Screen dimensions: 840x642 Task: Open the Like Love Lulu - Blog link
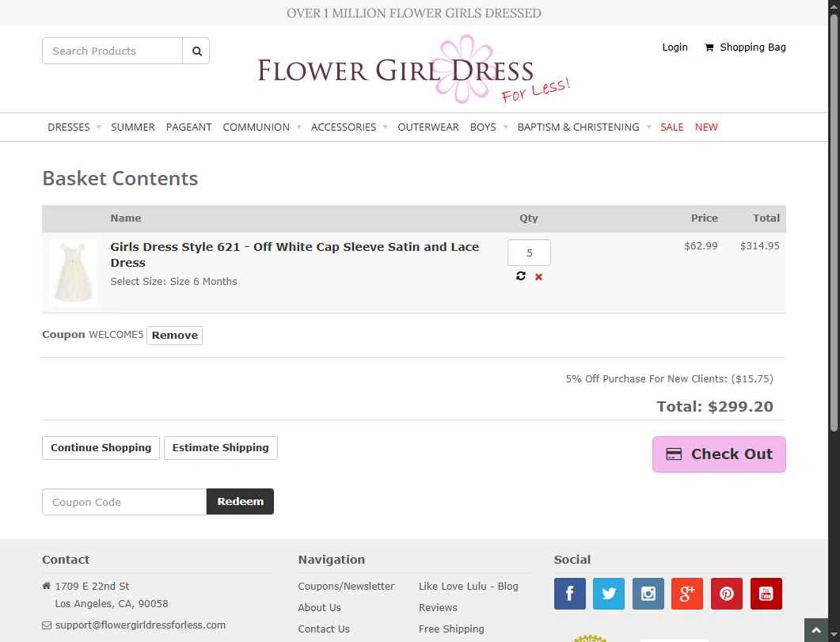468,587
